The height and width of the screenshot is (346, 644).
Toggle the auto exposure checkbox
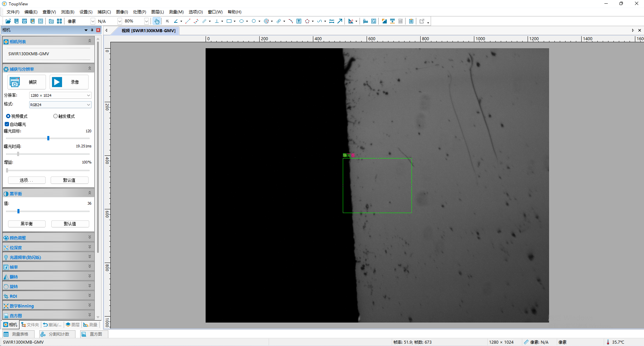7,124
